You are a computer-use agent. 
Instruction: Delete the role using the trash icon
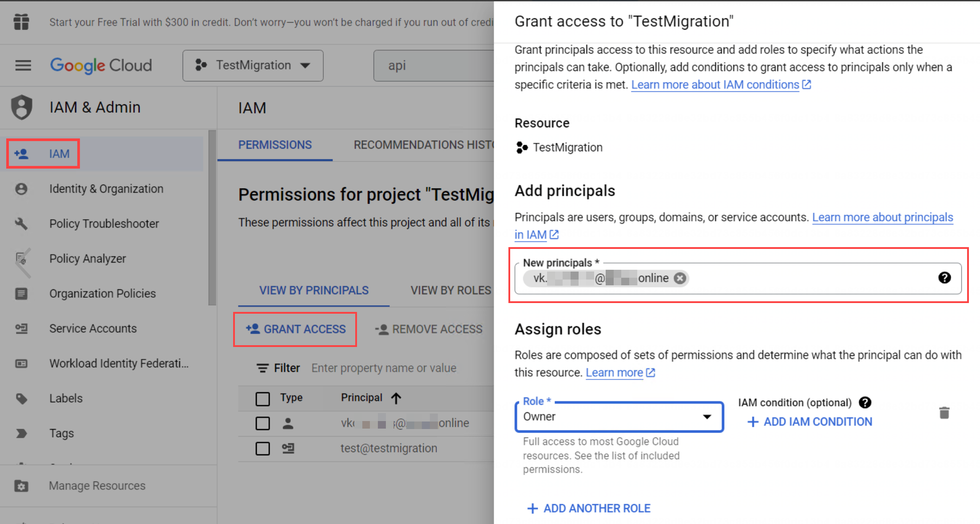(944, 413)
